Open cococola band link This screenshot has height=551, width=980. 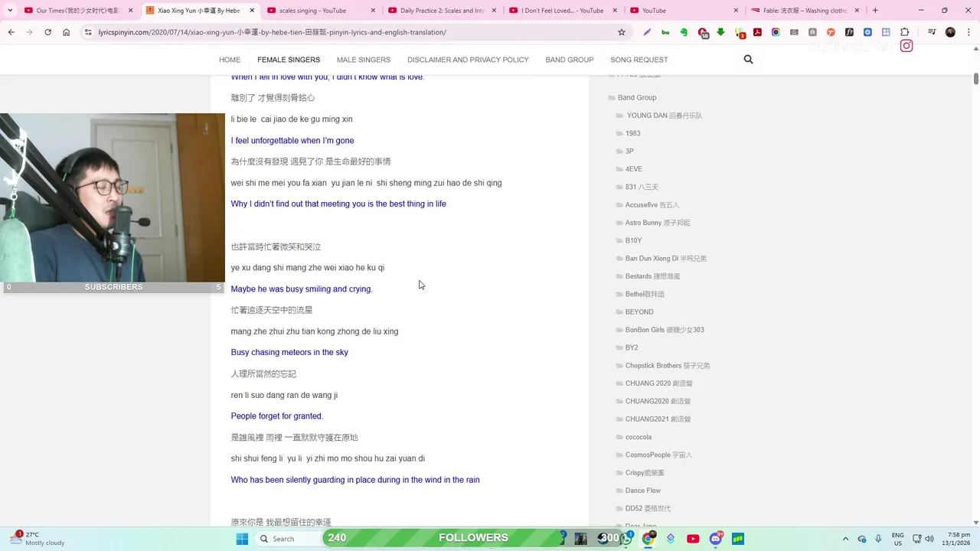pos(639,437)
